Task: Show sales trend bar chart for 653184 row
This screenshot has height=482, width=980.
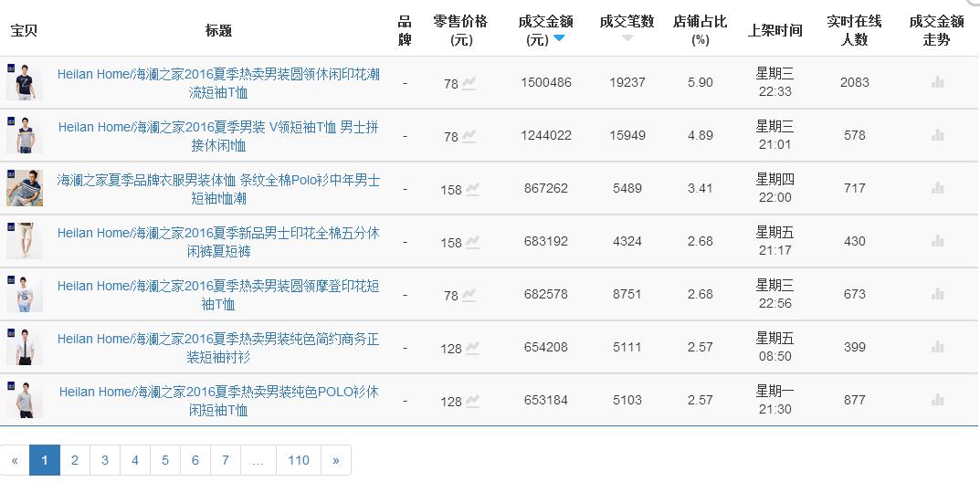Action: click(x=937, y=400)
